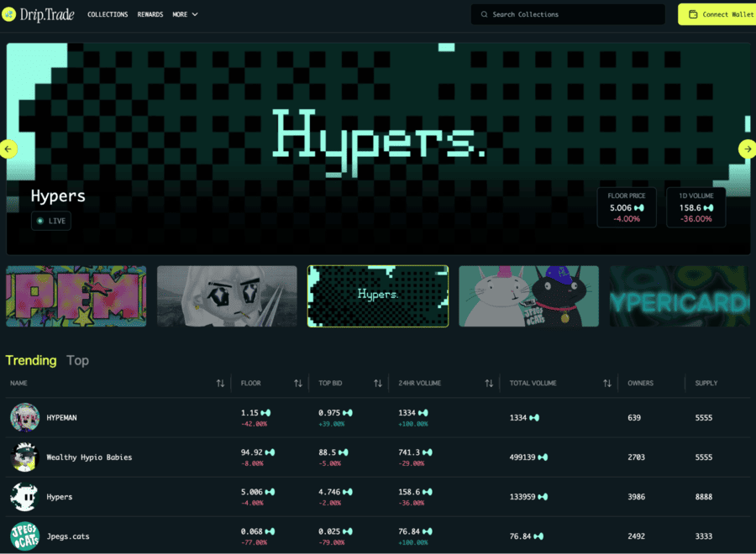Click the Wealthy Hypio Babies name
The height and width of the screenshot is (554, 756).
[89, 457]
